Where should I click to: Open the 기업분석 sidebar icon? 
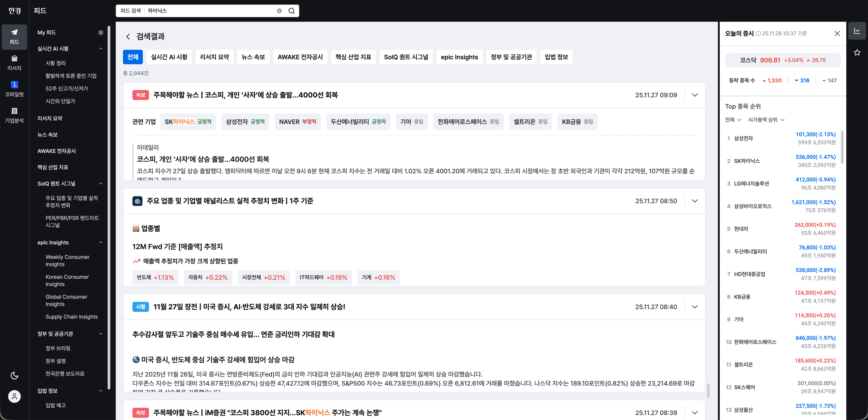coord(14,115)
